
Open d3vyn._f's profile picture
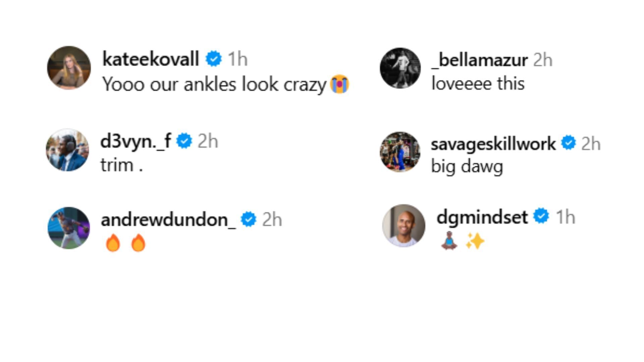tap(67, 150)
